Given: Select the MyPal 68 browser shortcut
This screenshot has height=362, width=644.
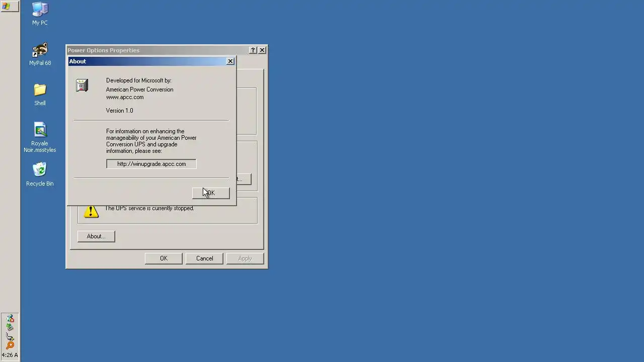Looking at the screenshot, I should coord(40,54).
